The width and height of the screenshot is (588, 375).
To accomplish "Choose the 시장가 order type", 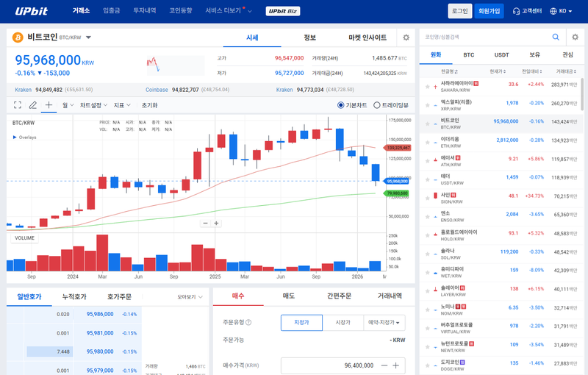I will coord(343,322).
